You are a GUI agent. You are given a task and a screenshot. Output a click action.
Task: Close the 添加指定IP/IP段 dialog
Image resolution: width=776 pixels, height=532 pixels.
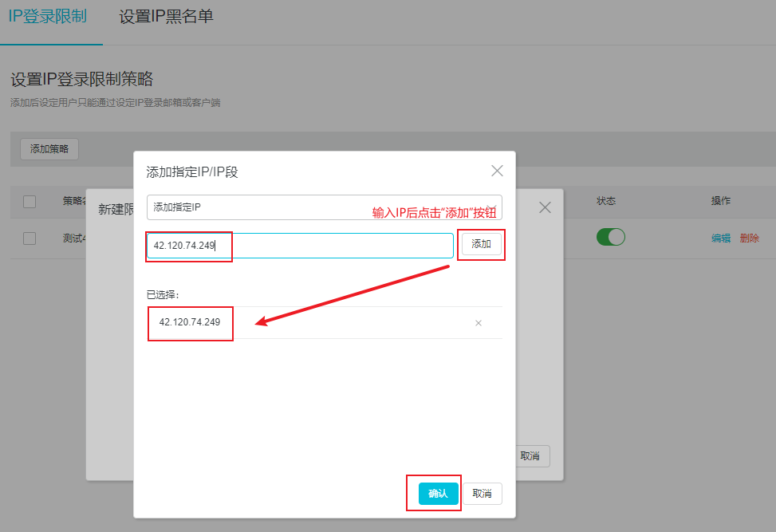pos(497,171)
